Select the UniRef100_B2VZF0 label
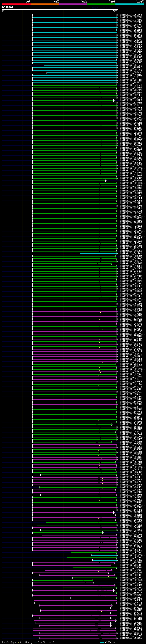The width and height of the screenshot is (146, 644). point(131,329)
